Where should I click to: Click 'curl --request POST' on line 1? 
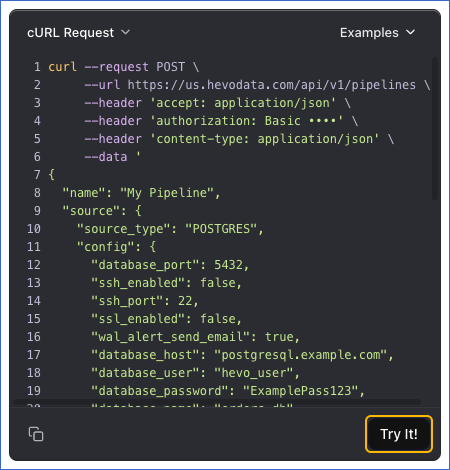pyautogui.click(x=116, y=67)
